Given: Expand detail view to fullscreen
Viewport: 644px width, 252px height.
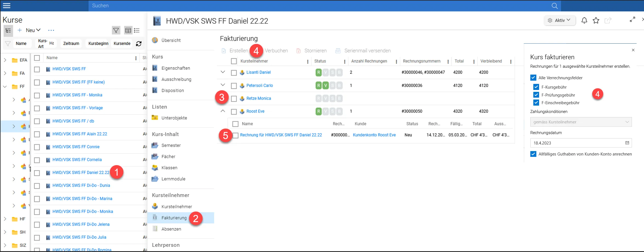Looking at the screenshot, I should 632,19.
